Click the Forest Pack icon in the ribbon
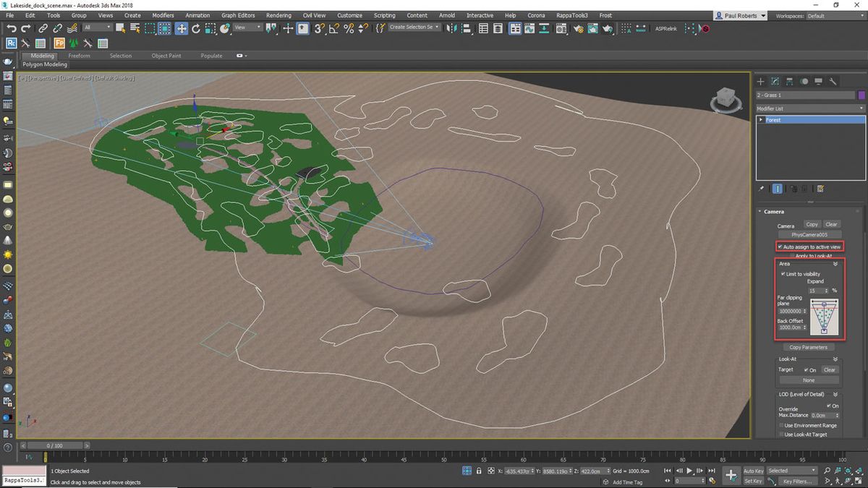Viewport: 868px width, 488px height. pyautogui.click(x=59, y=43)
